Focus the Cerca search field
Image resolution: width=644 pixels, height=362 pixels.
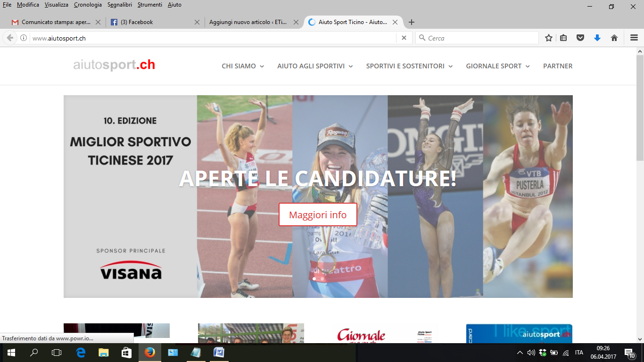(477, 38)
